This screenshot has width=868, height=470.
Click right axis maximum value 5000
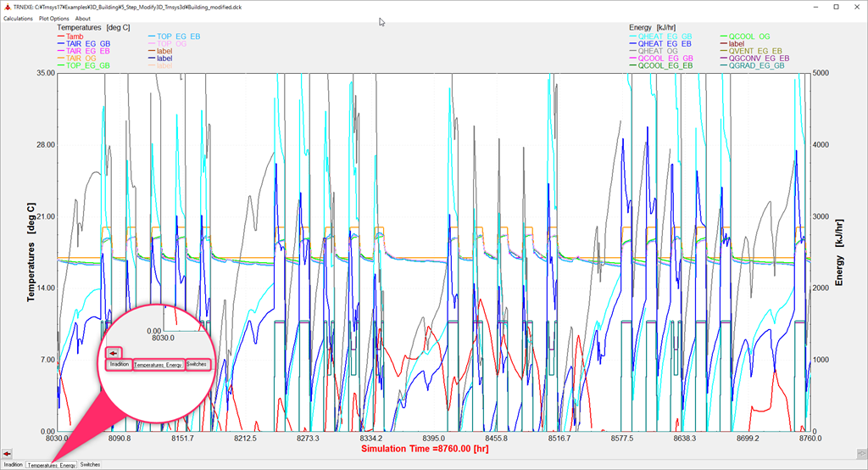coord(821,73)
